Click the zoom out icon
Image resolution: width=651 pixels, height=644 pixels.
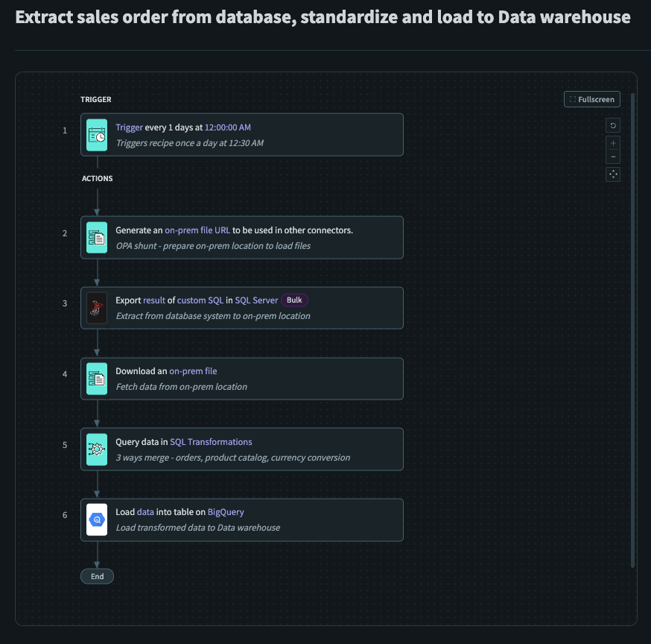coord(613,155)
